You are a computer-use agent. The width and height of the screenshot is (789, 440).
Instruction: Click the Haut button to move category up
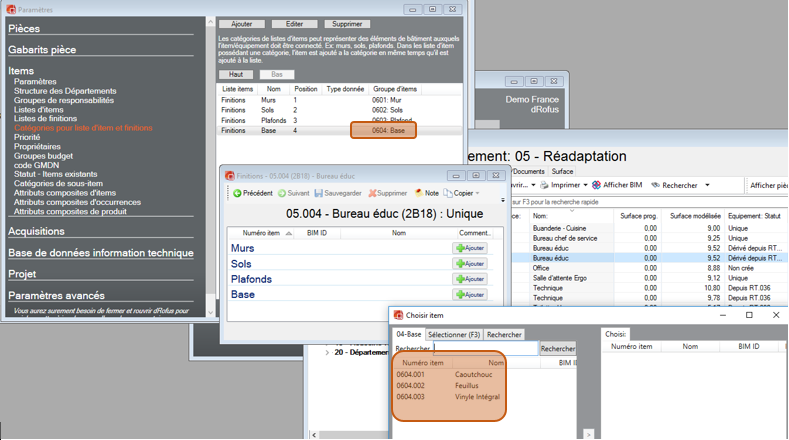tap(236, 75)
